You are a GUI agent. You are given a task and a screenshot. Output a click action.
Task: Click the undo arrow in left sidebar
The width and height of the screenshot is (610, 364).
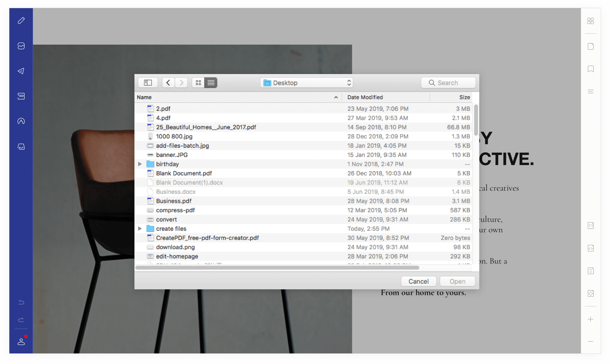tap(21, 302)
